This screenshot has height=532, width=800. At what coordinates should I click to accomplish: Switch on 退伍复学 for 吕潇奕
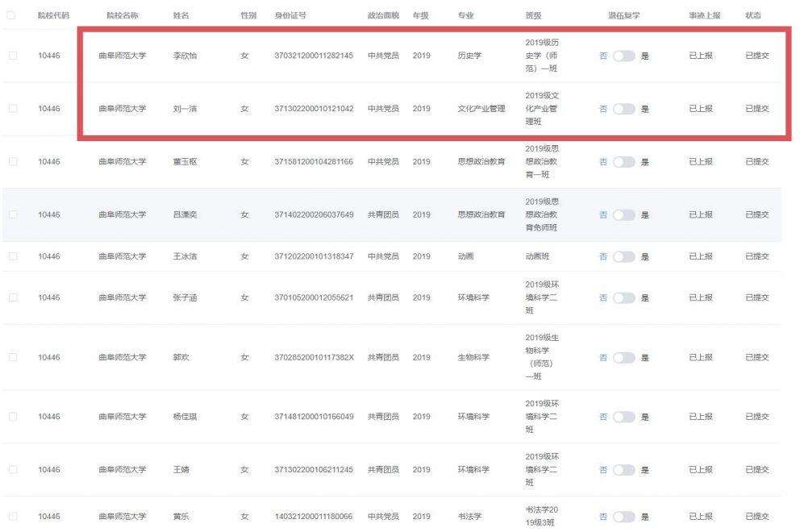click(624, 215)
